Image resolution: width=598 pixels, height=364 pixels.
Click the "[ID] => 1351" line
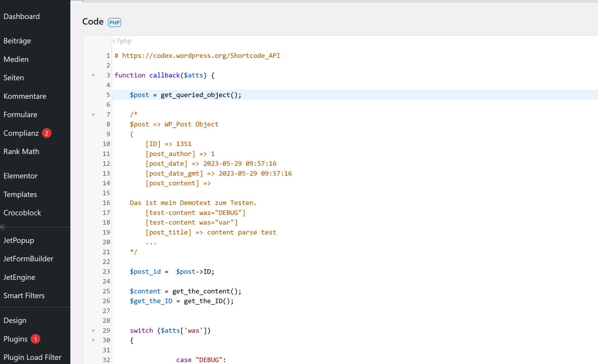tap(168, 144)
